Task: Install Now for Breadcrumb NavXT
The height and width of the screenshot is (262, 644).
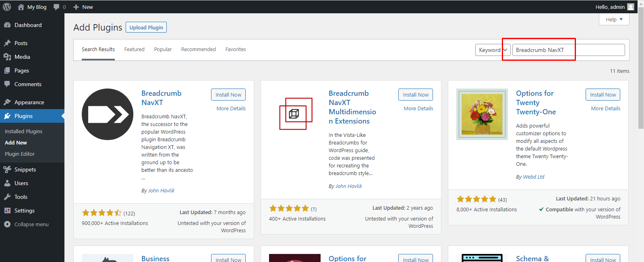Action: 228,95
